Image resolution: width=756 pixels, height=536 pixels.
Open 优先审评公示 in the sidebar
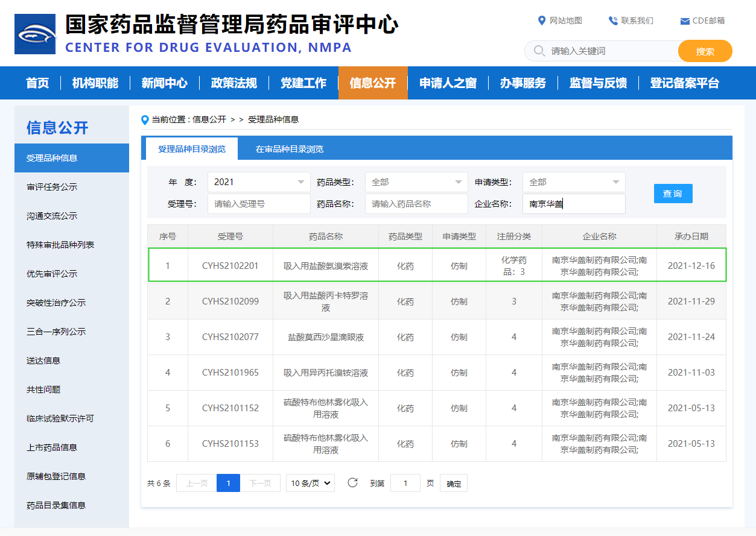click(52, 274)
